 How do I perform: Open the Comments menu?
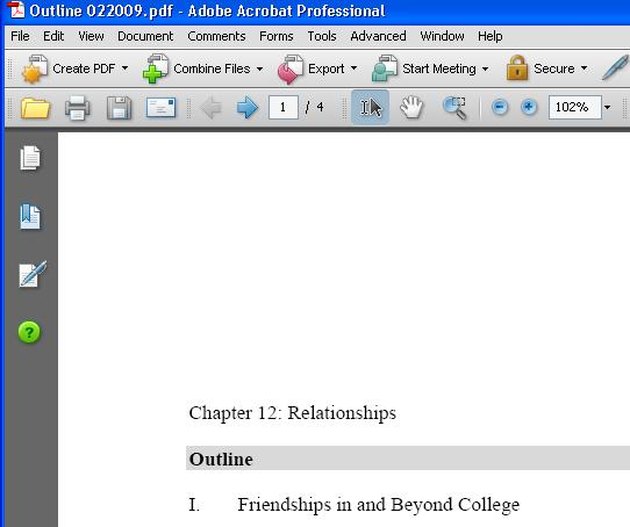point(217,36)
